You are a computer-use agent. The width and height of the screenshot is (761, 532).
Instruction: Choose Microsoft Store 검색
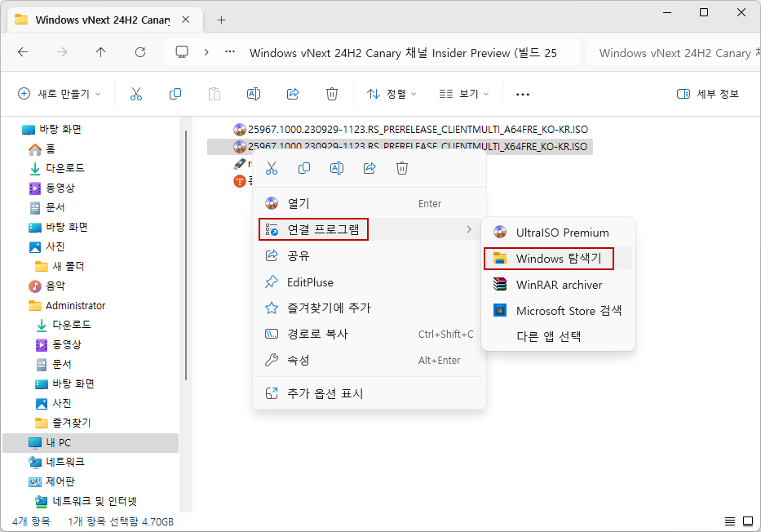tap(558, 310)
